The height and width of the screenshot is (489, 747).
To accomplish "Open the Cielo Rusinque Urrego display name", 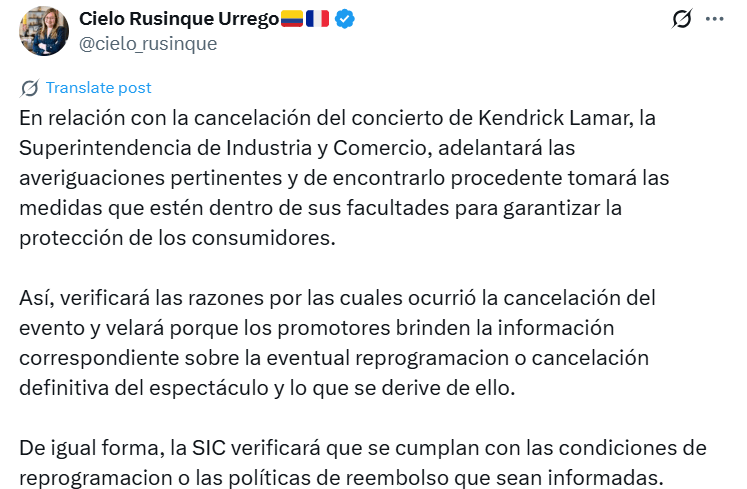I will 178,19.
